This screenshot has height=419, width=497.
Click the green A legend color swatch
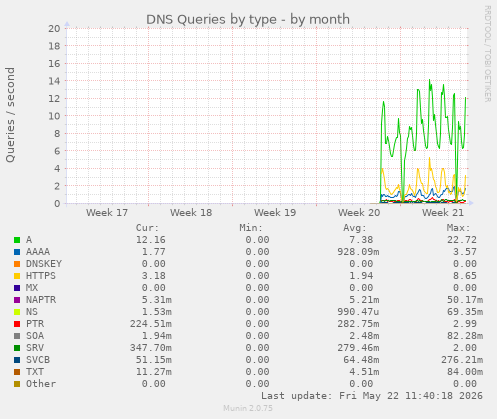click(x=17, y=240)
